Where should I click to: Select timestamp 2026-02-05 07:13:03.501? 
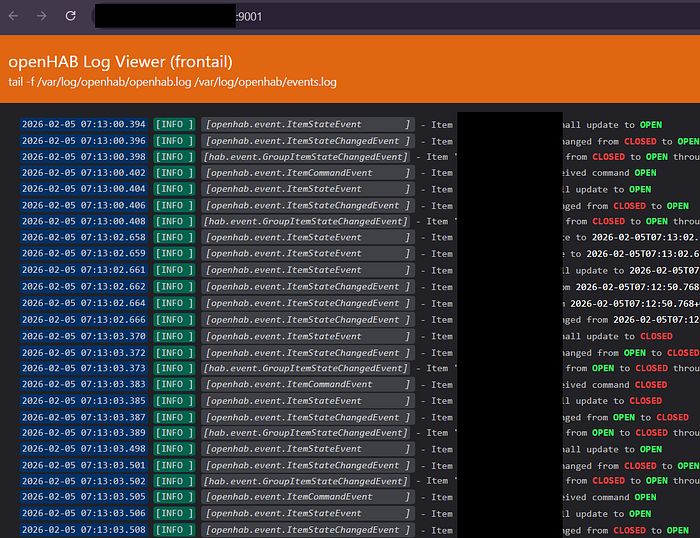[x=84, y=465]
